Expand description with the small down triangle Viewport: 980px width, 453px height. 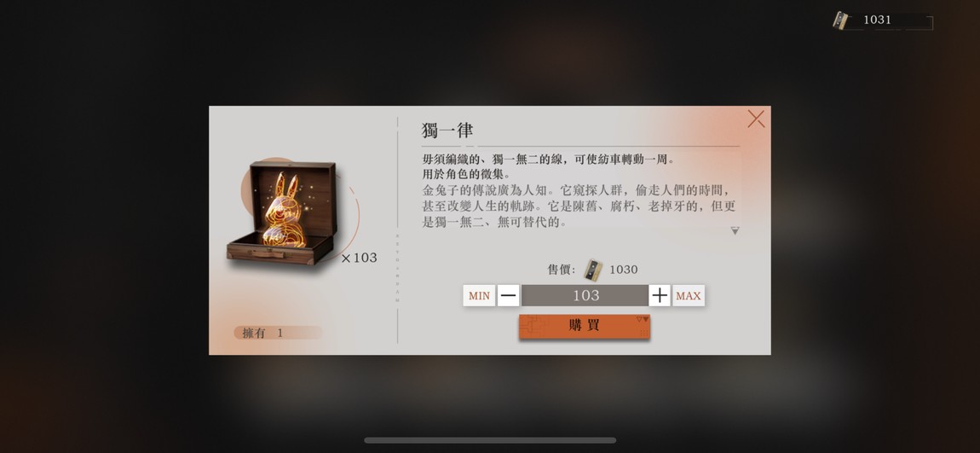pyautogui.click(x=735, y=231)
